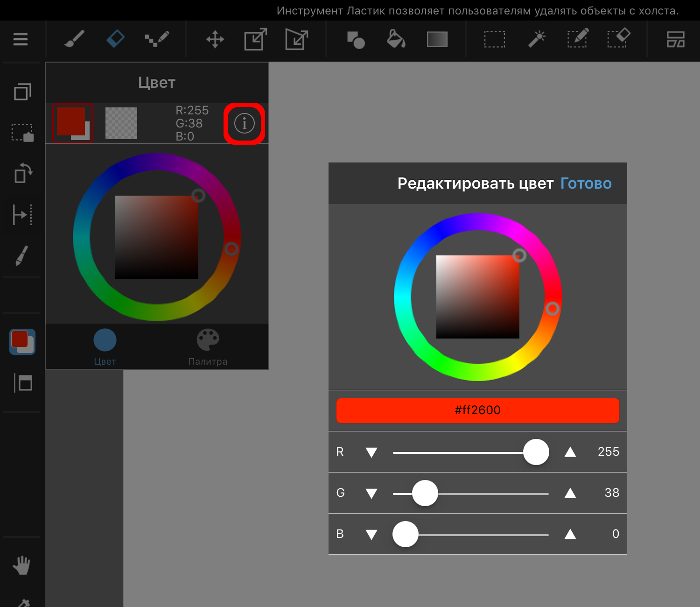Image resolution: width=700 pixels, height=607 pixels.
Task: Select the Shape fill tool
Action: 356,40
